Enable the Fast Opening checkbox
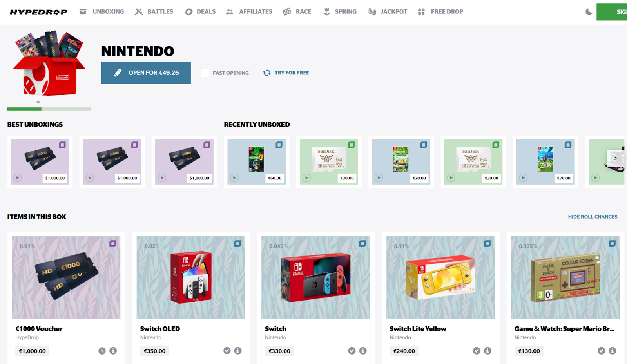Screen dimensions: 627x364 [x=205, y=73]
